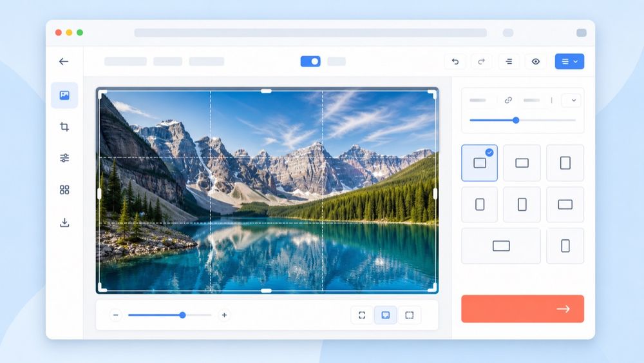Select the image tool in the sidebar
Viewport: 644px width, 363px height.
(64, 95)
